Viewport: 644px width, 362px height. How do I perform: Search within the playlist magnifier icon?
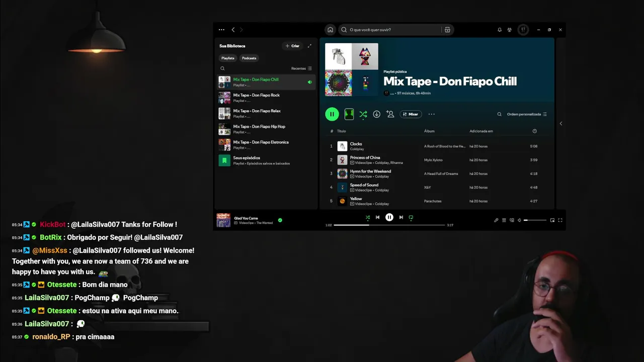[x=499, y=114]
